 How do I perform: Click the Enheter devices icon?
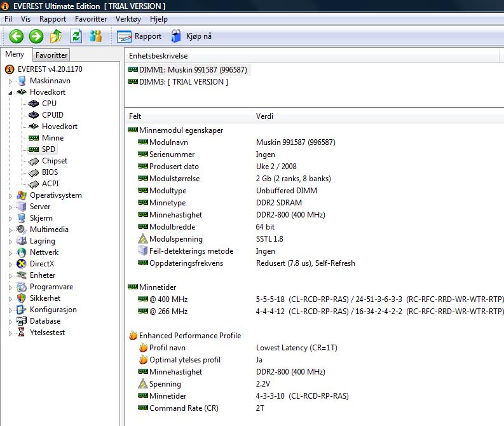(22, 275)
